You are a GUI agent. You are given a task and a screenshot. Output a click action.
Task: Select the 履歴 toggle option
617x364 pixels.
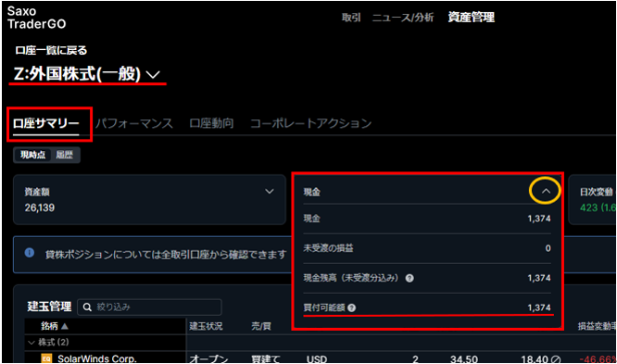pos(65,155)
